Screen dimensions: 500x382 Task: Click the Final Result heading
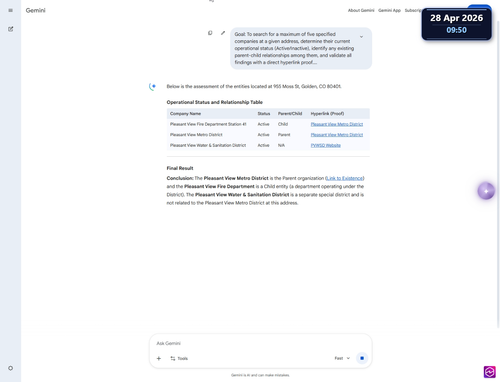coord(180,168)
